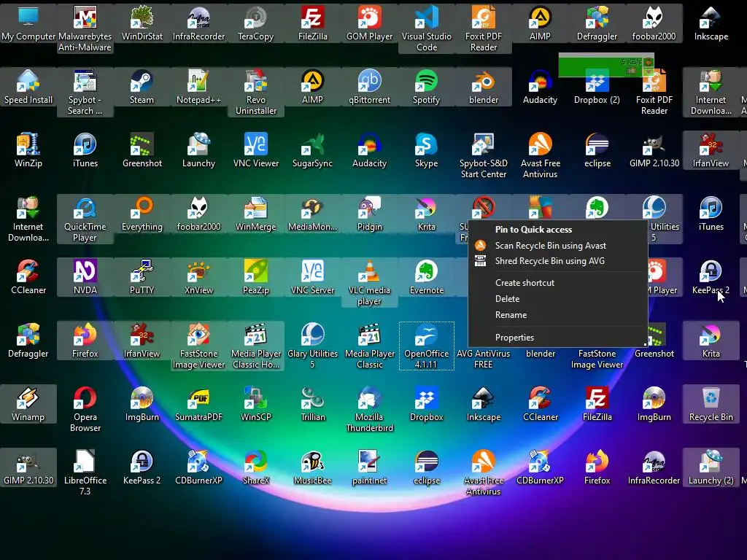This screenshot has width=747, height=560.
Task: Open Spybot - Search shortcut icon
Action: click(85, 92)
